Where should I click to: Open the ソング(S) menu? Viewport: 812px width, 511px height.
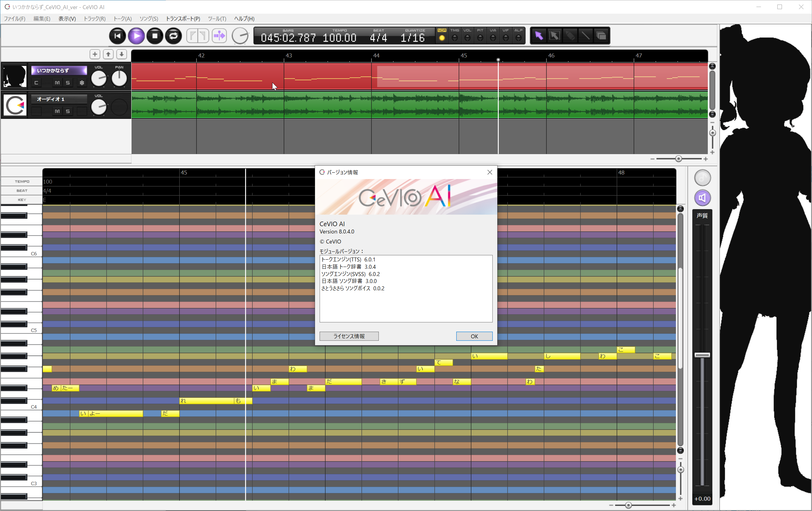(x=149, y=19)
